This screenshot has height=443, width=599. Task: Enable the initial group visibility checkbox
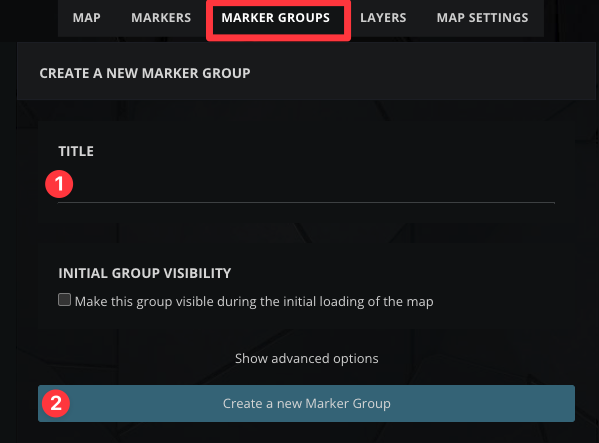click(65, 300)
